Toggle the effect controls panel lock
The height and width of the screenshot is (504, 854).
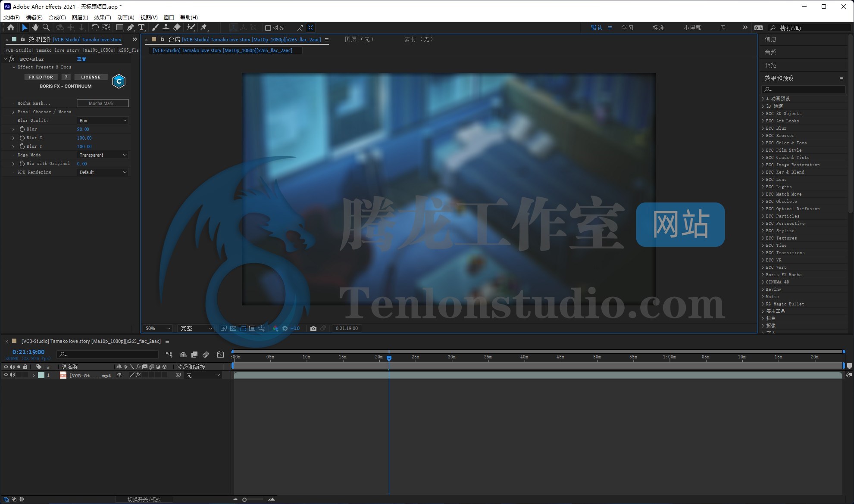(23, 39)
